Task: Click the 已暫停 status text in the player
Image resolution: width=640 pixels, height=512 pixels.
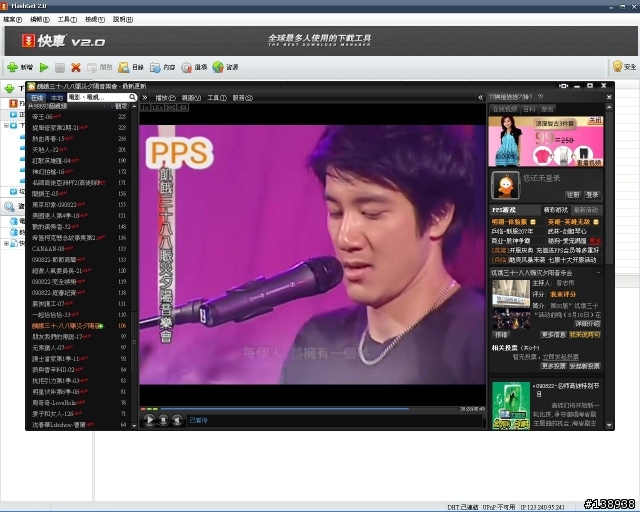Action: [198, 420]
